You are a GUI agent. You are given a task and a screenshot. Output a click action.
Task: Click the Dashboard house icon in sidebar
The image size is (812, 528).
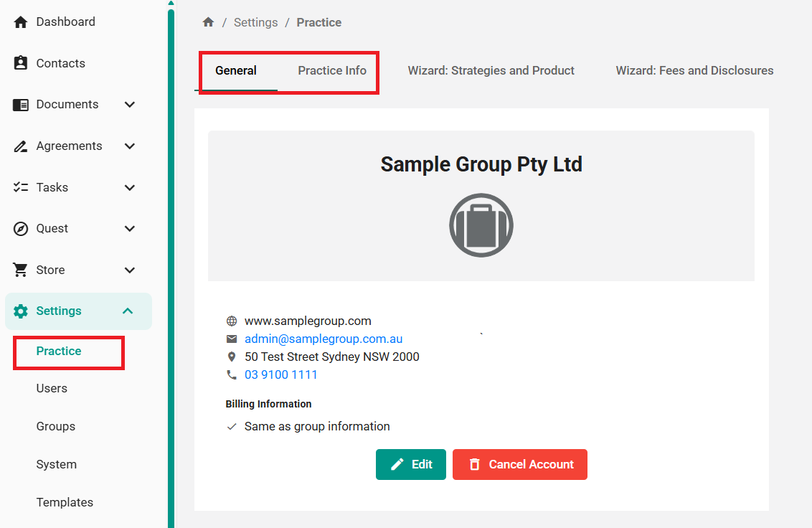click(21, 22)
